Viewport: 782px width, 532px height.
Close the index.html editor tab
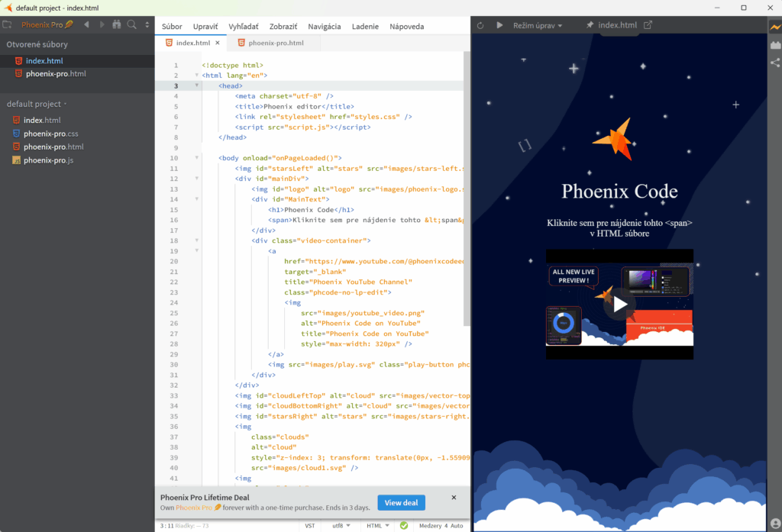[x=218, y=43]
